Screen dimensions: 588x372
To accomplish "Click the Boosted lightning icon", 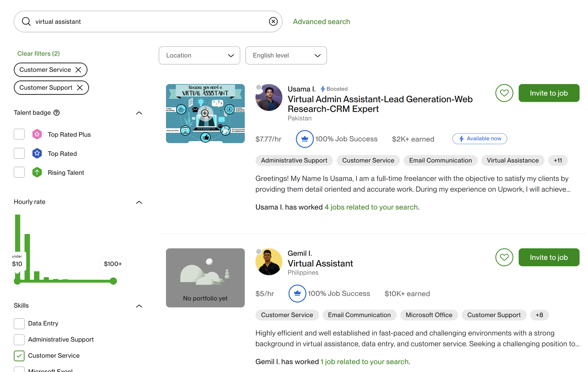I will (x=323, y=89).
